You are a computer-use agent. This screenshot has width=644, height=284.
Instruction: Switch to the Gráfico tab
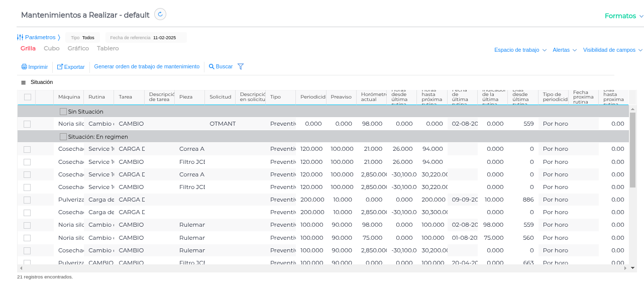coord(78,49)
